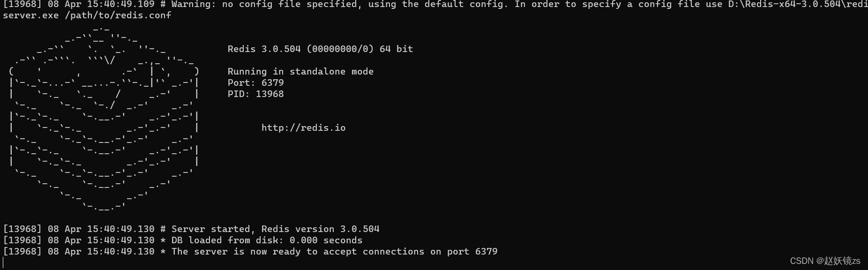The height and width of the screenshot is (270, 868).
Task: Click the 'Running in standalone mode' text
Action: pyautogui.click(x=300, y=71)
